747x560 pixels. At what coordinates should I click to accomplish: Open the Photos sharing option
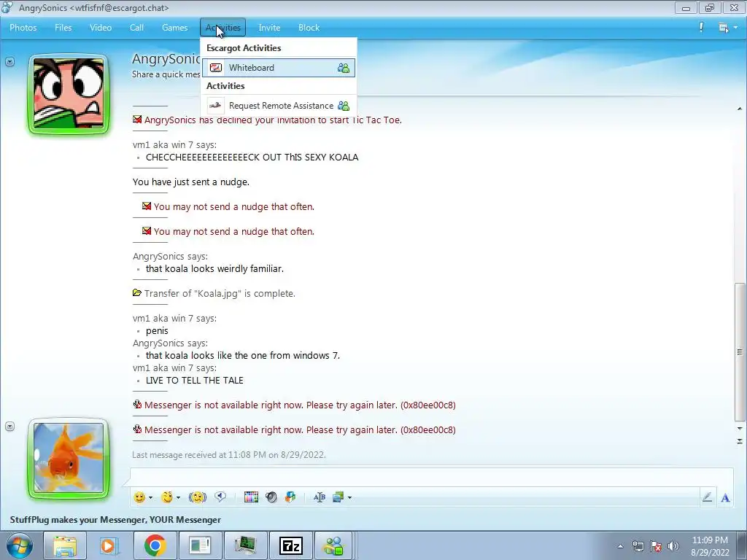pos(23,28)
